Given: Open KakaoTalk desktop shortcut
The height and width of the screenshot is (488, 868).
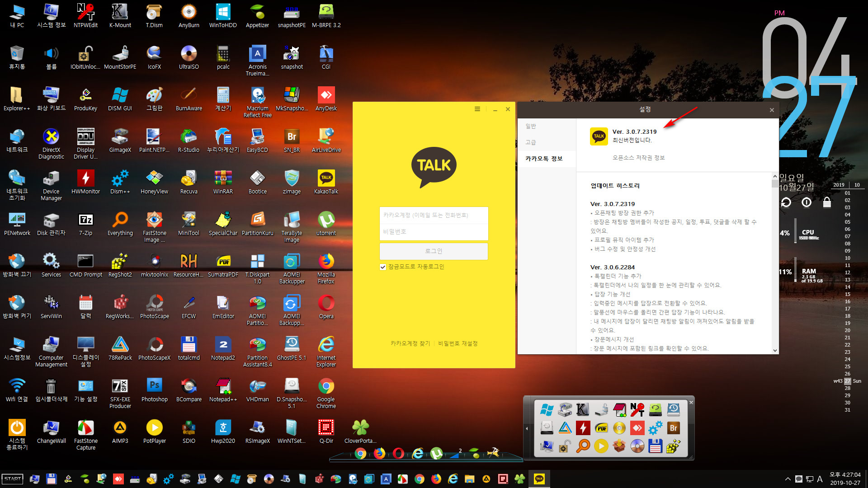Looking at the screenshot, I should pyautogui.click(x=326, y=182).
